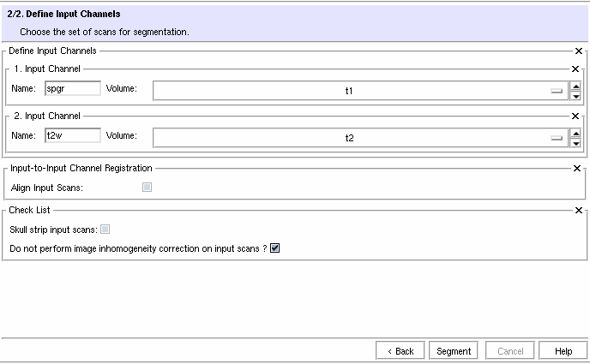
Task: Uncheck the inhomogeneity correction checkbox
Action: point(275,248)
